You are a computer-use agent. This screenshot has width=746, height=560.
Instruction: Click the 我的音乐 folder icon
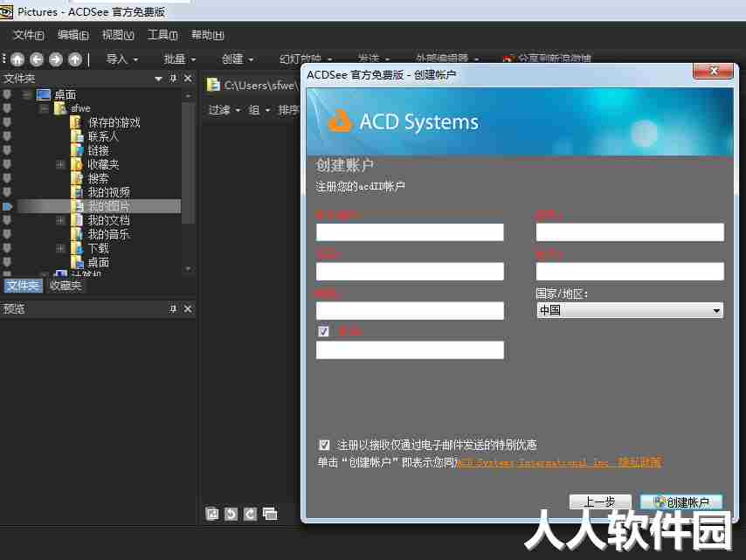tap(77, 234)
